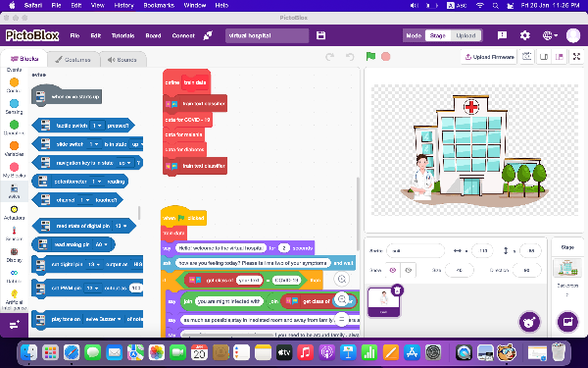Click the green flag to run
Image resolution: width=588 pixels, height=368 pixels.
tap(370, 56)
